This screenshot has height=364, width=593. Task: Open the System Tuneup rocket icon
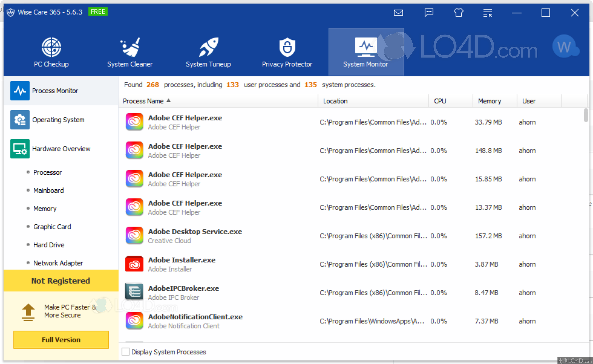coord(208,47)
